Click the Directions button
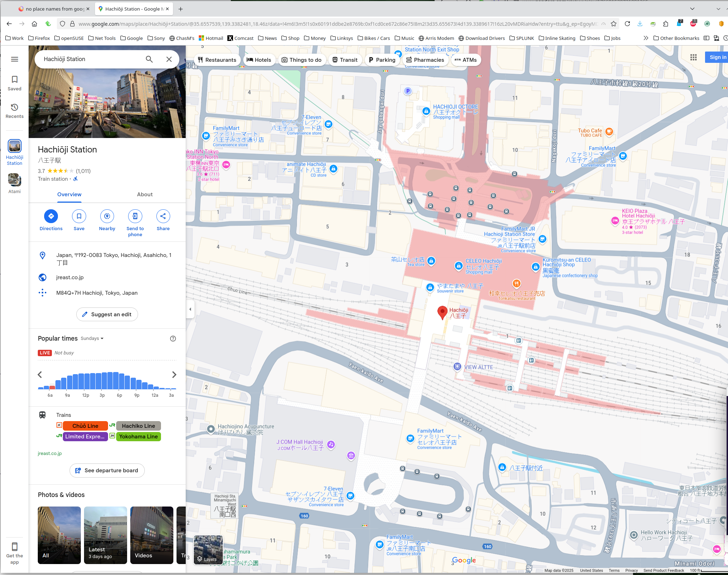The width and height of the screenshot is (728, 575). (51, 221)
